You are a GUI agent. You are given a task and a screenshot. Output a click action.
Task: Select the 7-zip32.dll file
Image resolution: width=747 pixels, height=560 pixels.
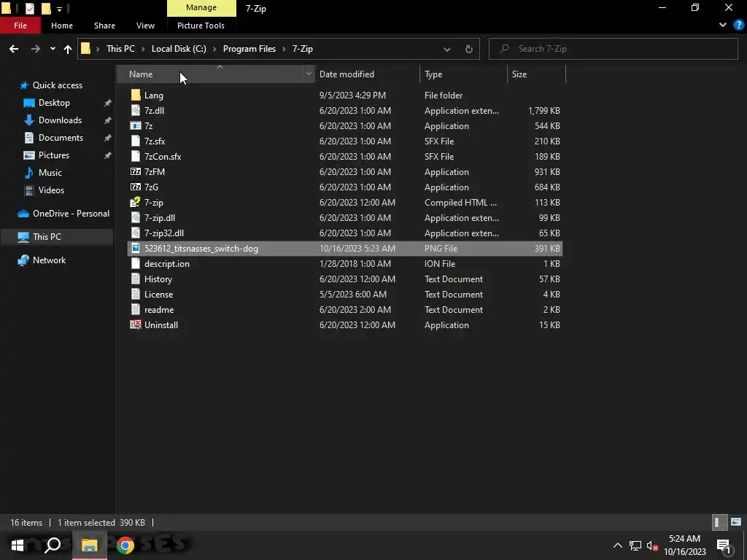[164, 233]
